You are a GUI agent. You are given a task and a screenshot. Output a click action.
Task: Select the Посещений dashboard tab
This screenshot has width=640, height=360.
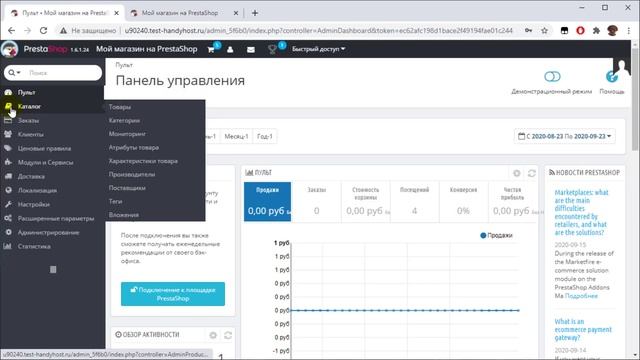pos(414,202)
